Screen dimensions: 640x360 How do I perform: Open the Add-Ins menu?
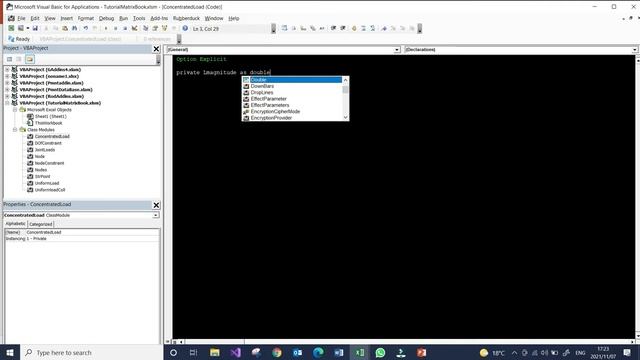coord(159,18)
